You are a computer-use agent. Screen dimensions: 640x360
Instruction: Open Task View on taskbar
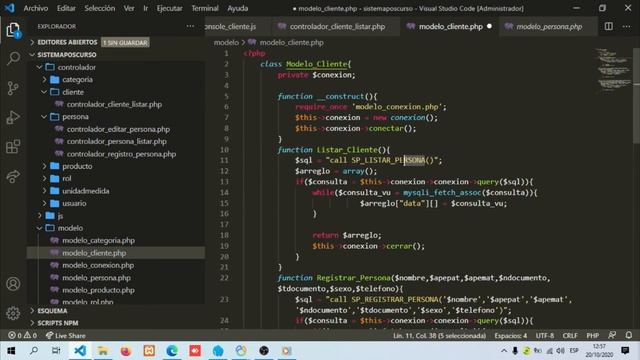point(56,351)
